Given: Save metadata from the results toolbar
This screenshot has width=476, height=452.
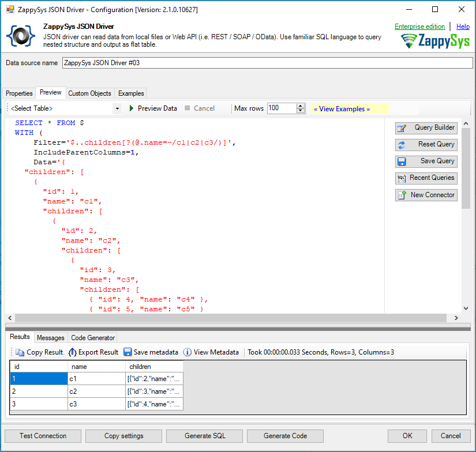Looking at the screenshot, I should (x=151, y=352).
